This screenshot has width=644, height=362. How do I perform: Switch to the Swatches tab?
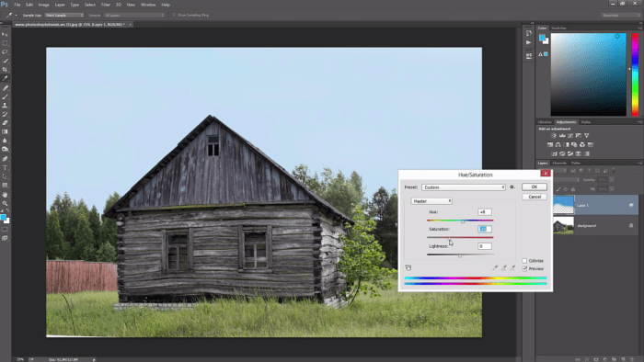[558, 28]
